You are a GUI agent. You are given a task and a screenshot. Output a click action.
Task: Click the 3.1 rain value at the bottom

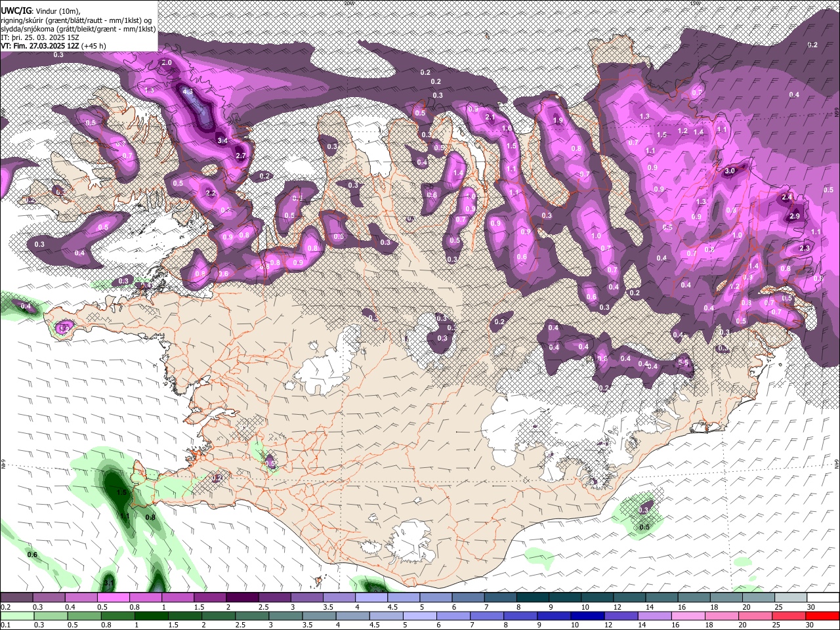(110, 582)
